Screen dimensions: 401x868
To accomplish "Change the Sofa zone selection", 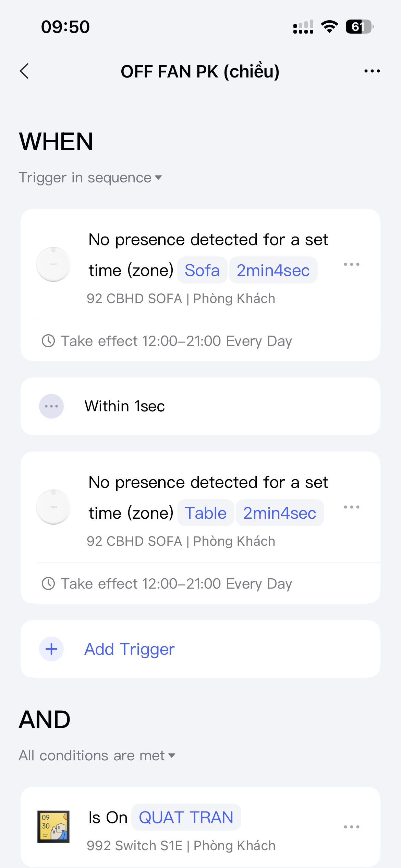I will click(202, 270).
